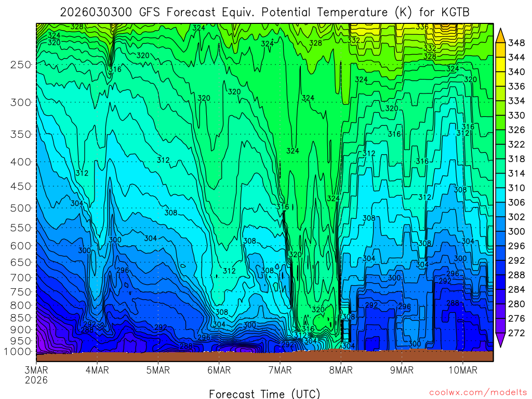Pick the colorbar swatch between 272 and 276
Screen dimensions: 532x399
(x=500, y=326)
